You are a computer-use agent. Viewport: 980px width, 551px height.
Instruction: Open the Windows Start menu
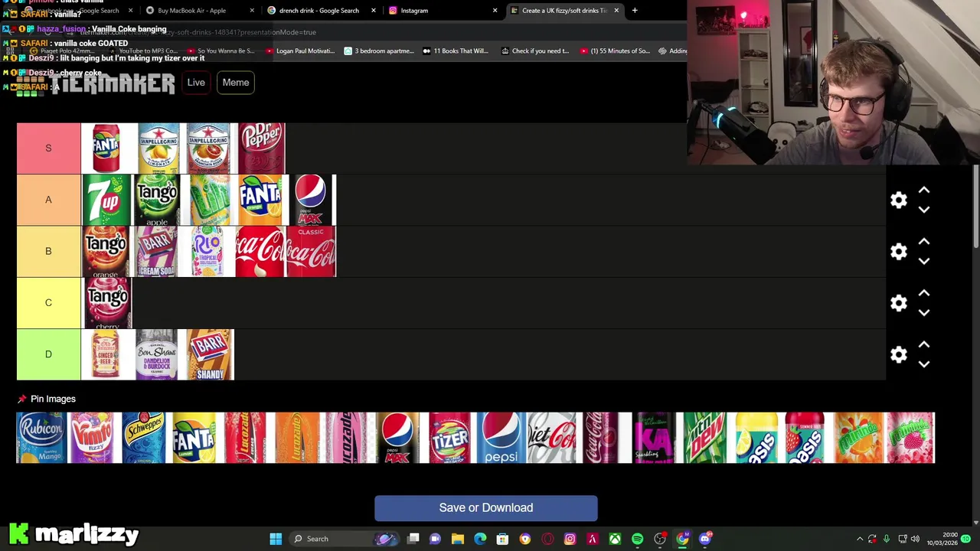click(x=276, y=539)
